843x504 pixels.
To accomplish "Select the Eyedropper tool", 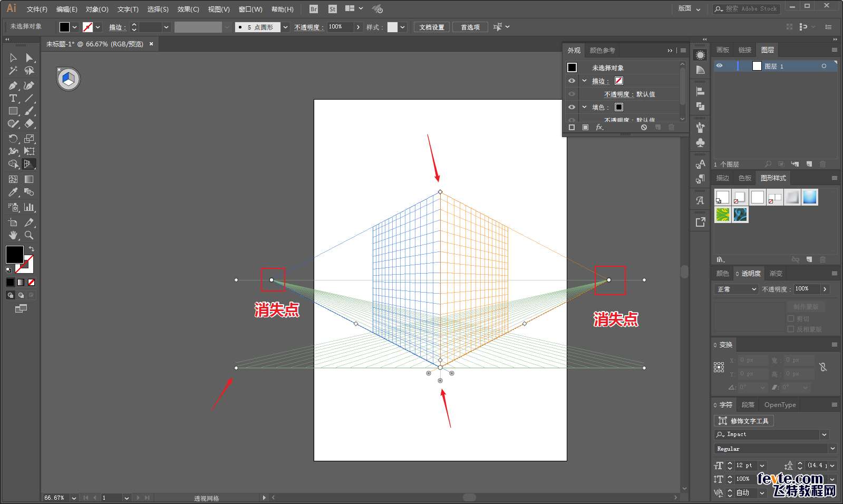I will click(x=13, y=192).
